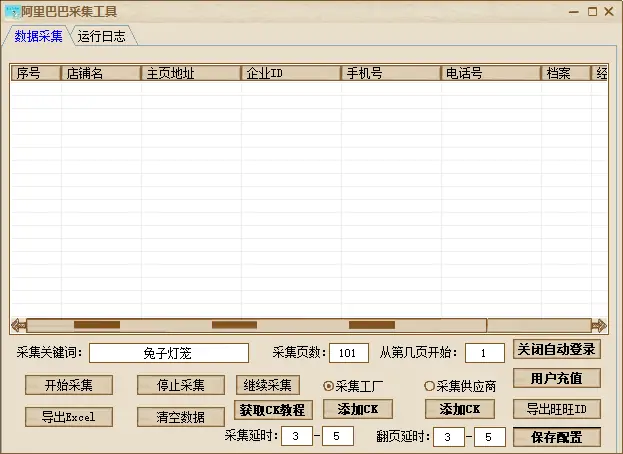Click the 导出旺旺ID button
The width and height of the screenshot is (623, 454).
click(557, 409)
